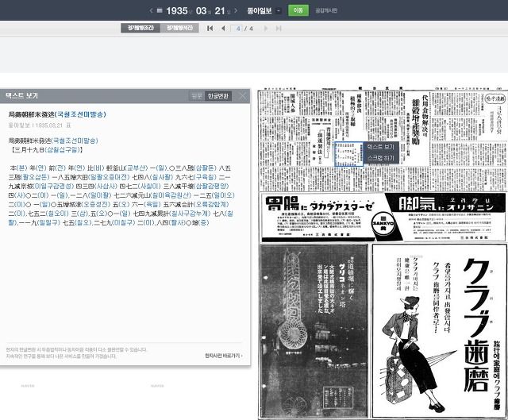The image size is (508, 420).
Task: Go to the next page icon
Action: [x=266, y=29]
